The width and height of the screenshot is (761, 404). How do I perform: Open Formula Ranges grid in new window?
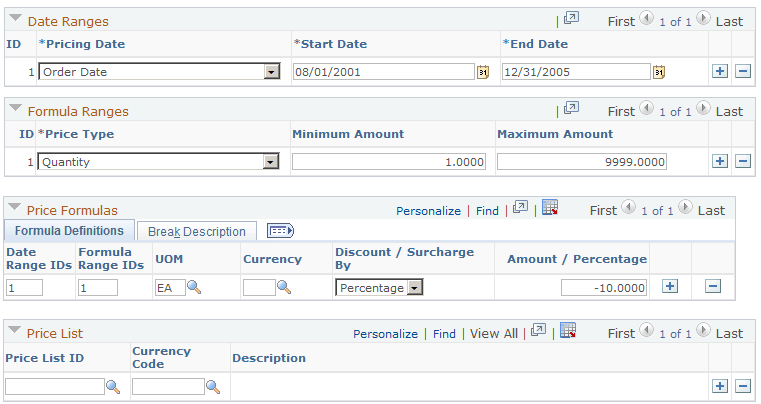pyautogui.click(x=571, y=108)
